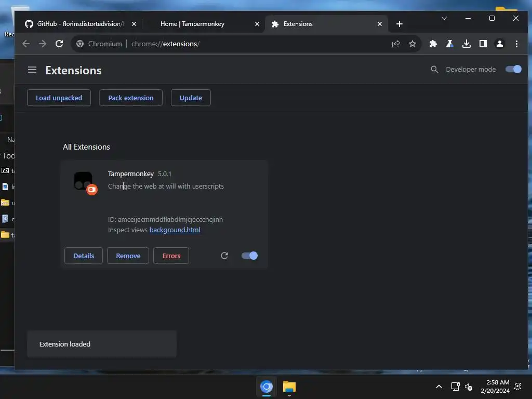This screenshot has height=399, width=532.
Task: Open the tab search dropdown chevron
Action: point(444,18)
